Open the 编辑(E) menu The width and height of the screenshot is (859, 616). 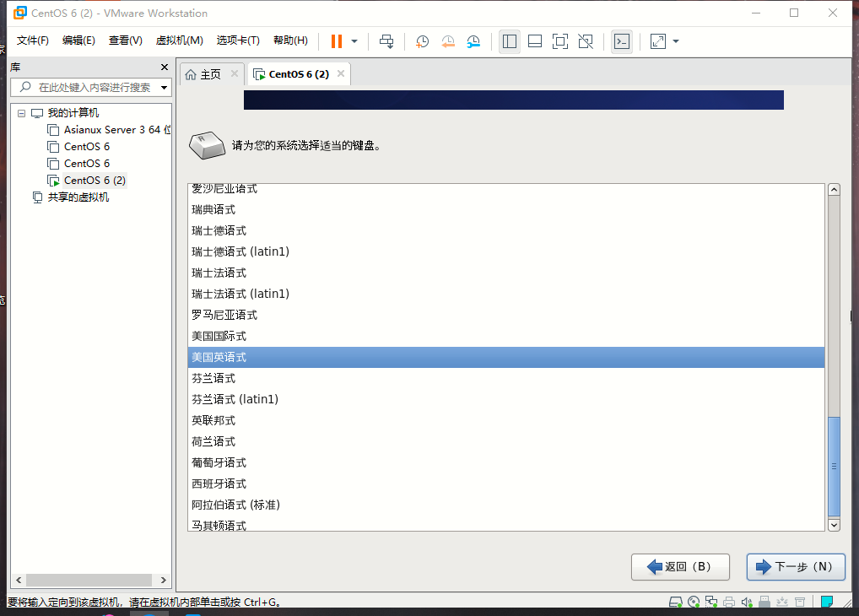pos(78,41)
